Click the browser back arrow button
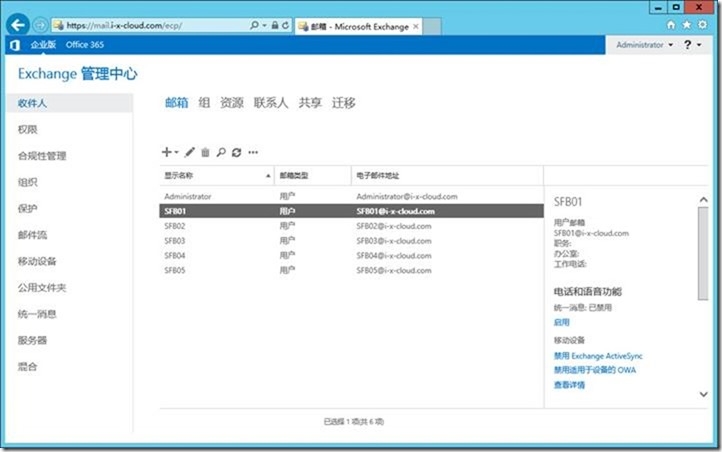The image size is (722, 452). pos(18,25)
